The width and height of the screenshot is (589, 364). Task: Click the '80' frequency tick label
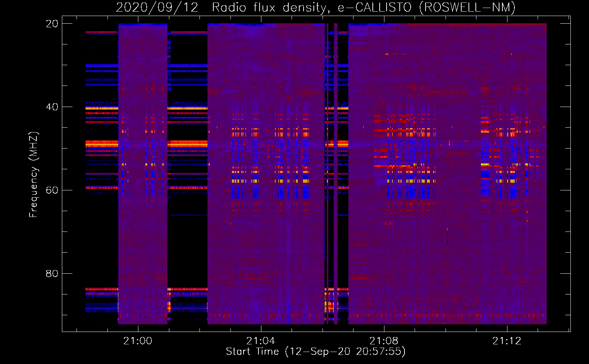pos(52,273)
